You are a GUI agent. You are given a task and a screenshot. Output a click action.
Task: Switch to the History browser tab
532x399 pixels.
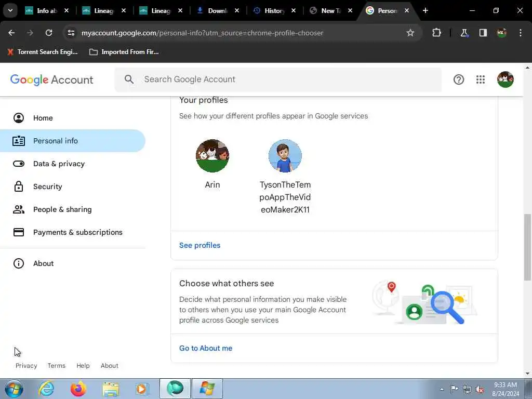click(x=274, y=11)
